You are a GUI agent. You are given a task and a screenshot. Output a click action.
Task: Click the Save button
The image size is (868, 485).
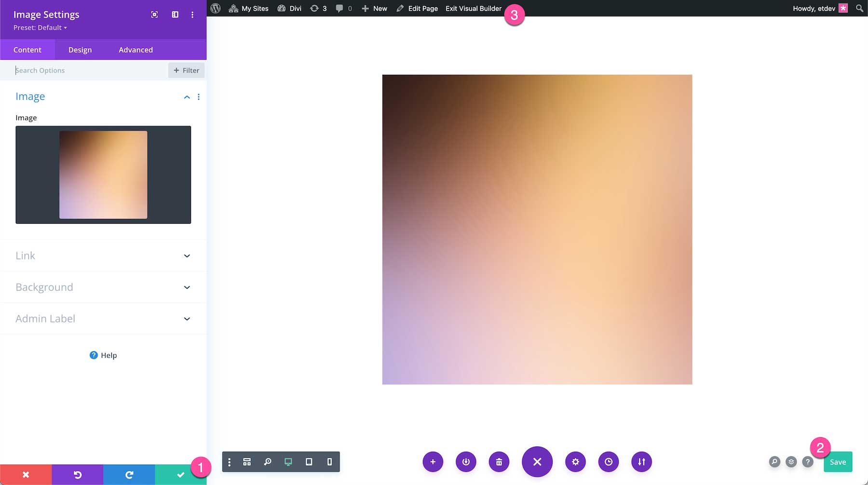tap(838, 462)
